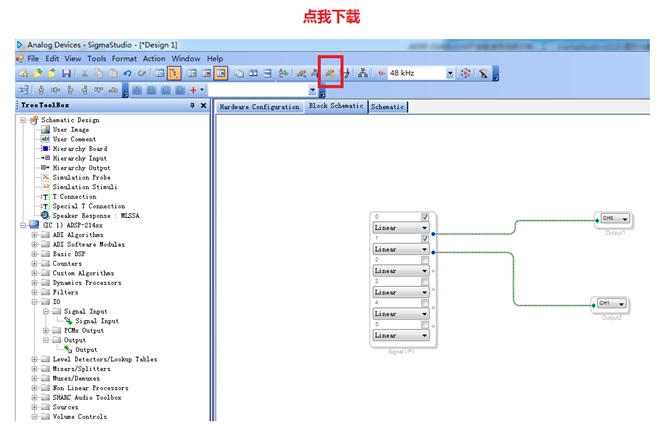Image resolution: width=666 pixels, height=437 pixels.
Task: Click the Signal Input leaf icon in tree
Action: (68, 321)
